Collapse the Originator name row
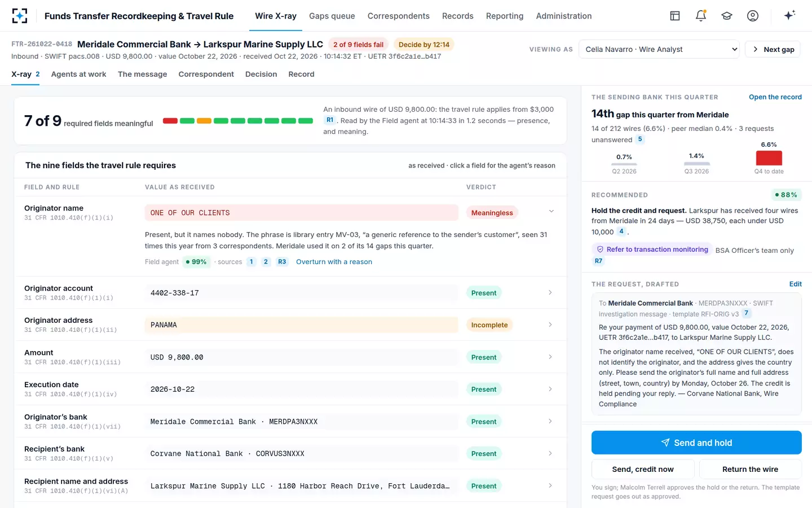The width and height of the screenshot is (812, 508). tap(551, 212)
